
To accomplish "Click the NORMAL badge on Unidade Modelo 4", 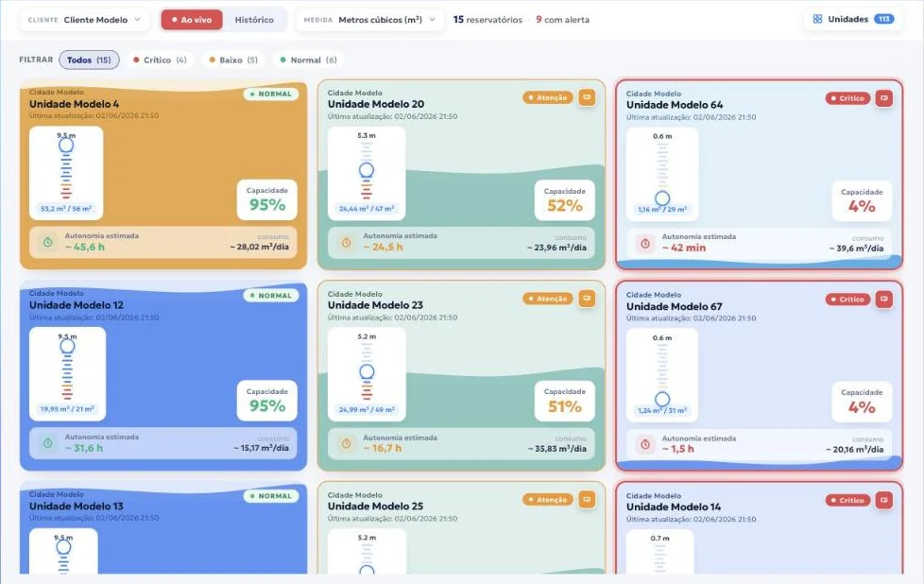I will click(x=271, y=94).
